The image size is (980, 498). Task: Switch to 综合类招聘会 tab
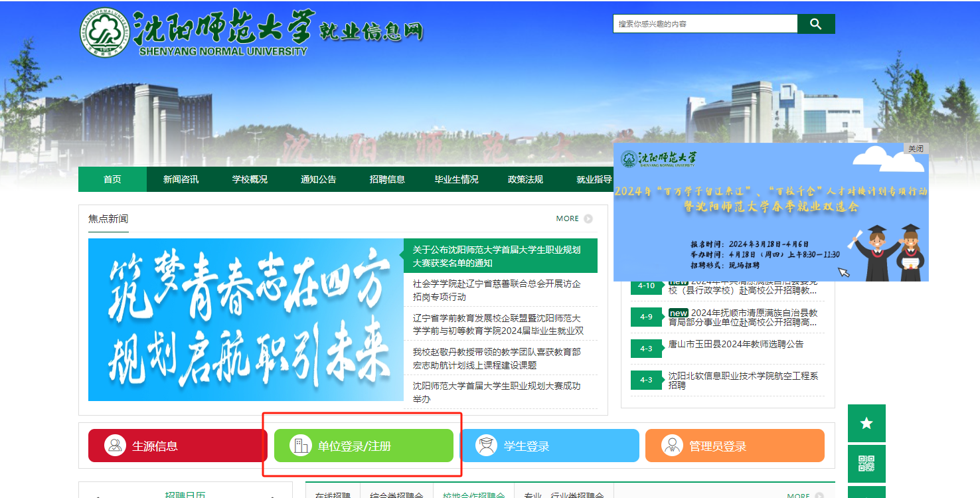[396, 495]
